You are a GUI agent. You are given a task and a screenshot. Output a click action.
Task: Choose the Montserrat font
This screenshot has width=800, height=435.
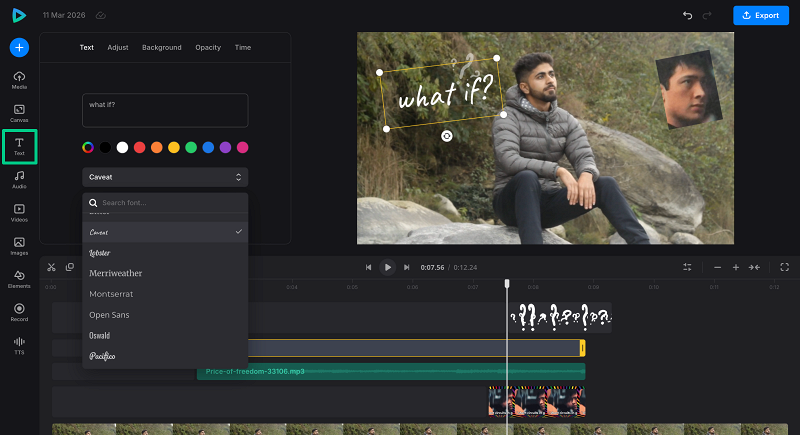(165, 294)
